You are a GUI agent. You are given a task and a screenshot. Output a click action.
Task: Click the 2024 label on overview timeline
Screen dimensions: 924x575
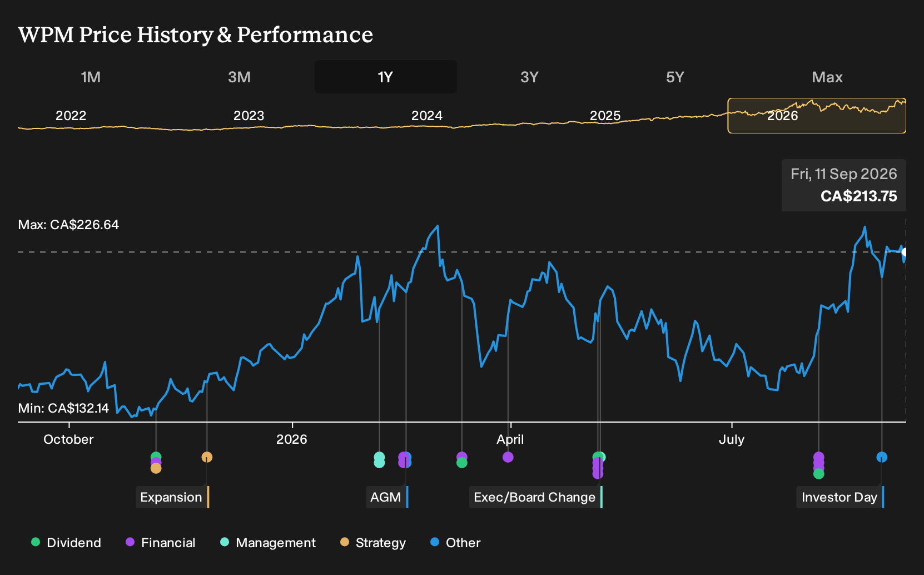point(427,116)
